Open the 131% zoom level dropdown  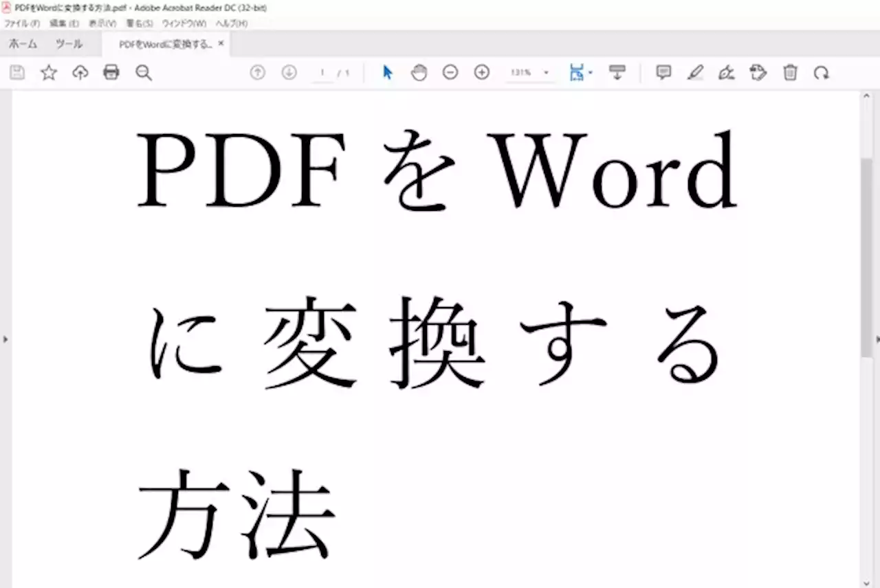[x=530, y=72]
